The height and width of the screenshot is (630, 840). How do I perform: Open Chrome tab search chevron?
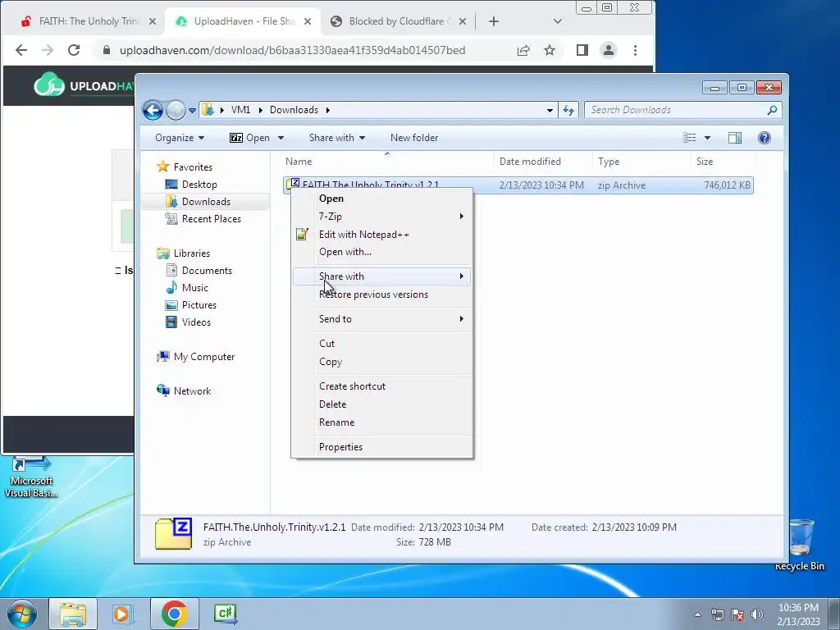(557, 21)
